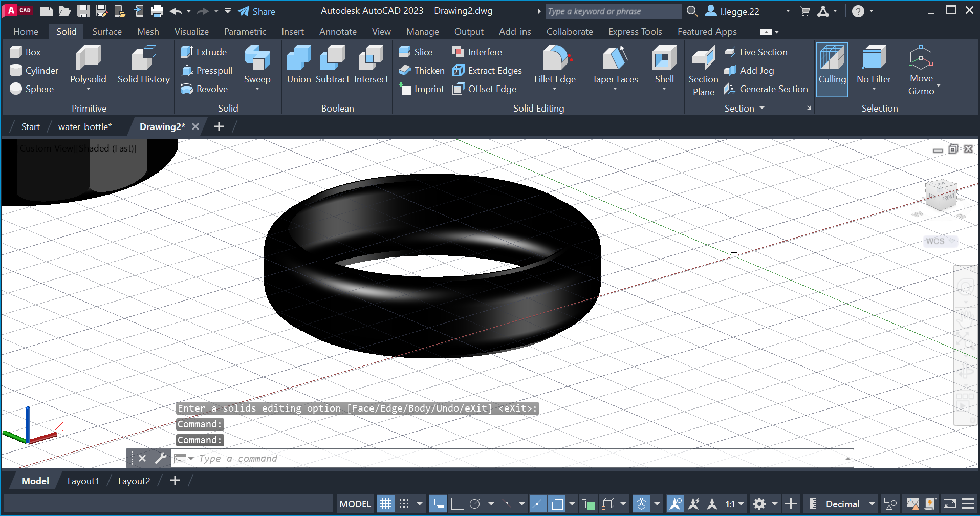Screen dimensions: 980x516
Task: Click the keyword search input field
Action: (613, 11)
